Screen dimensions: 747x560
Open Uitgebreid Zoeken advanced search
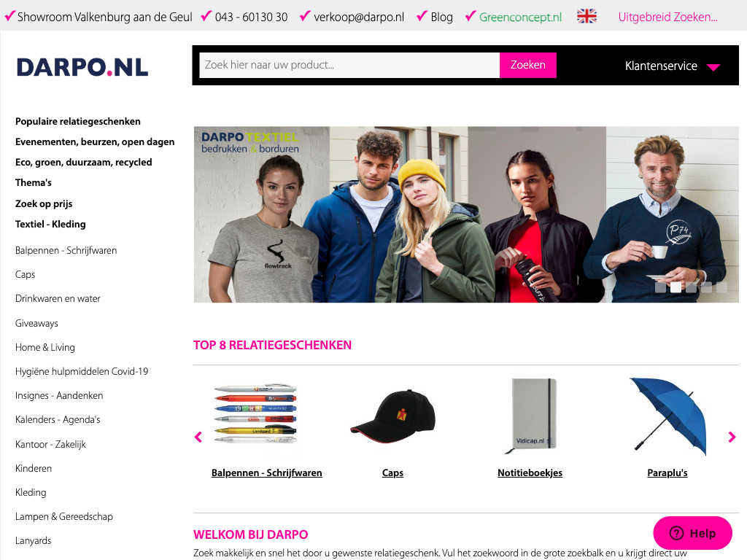pos(667,17)
